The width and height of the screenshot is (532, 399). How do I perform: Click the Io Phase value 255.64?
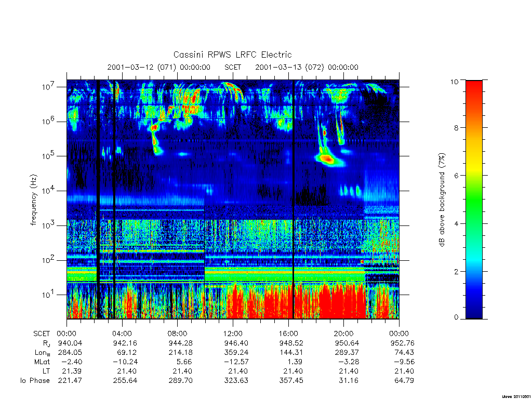click(125, 381)
